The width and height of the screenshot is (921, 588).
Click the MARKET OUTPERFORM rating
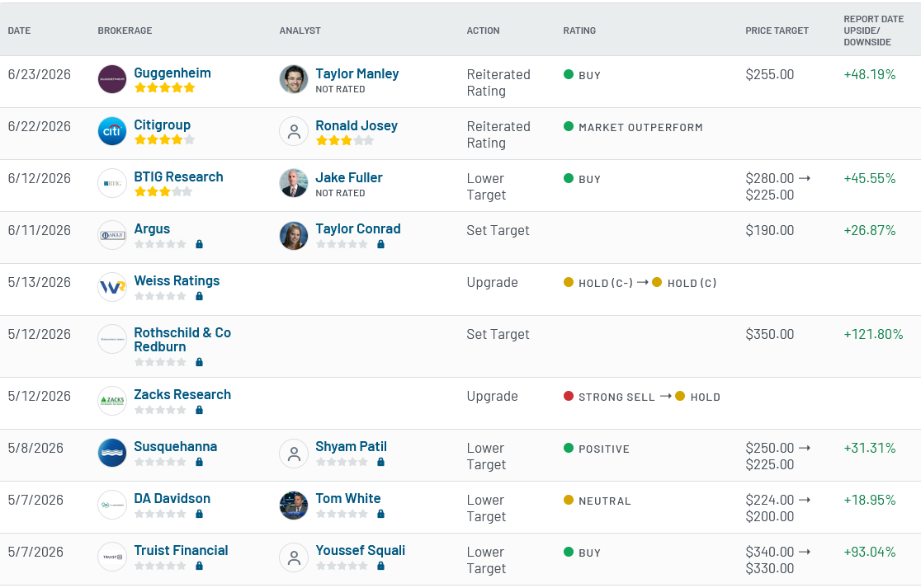tap(640, 127)
